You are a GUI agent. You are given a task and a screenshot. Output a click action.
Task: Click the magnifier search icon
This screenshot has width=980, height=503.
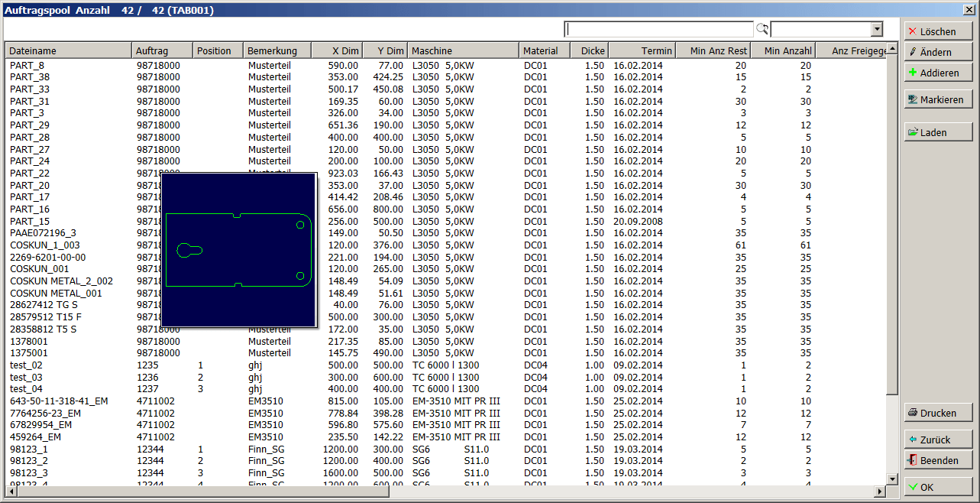(762, 29)
